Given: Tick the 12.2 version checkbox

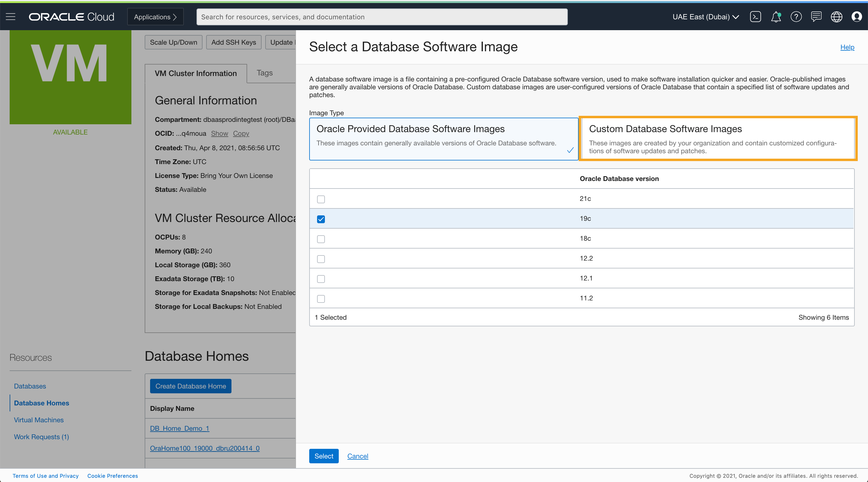Looking at the screenshot, I should click(321, 259).
